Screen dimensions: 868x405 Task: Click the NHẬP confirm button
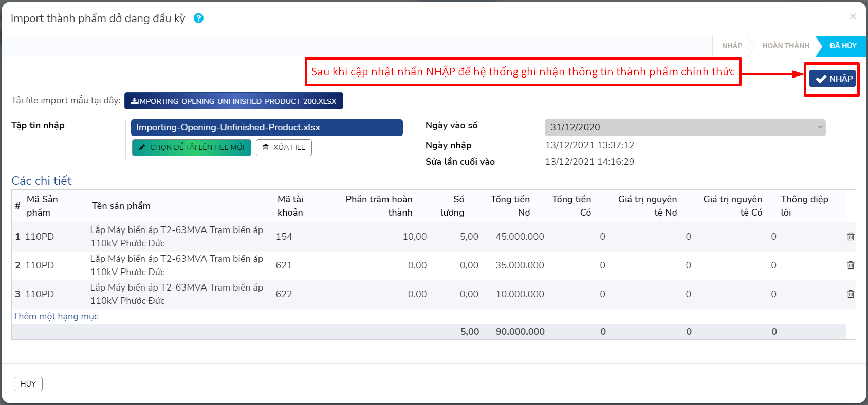(x=833, y=79)
